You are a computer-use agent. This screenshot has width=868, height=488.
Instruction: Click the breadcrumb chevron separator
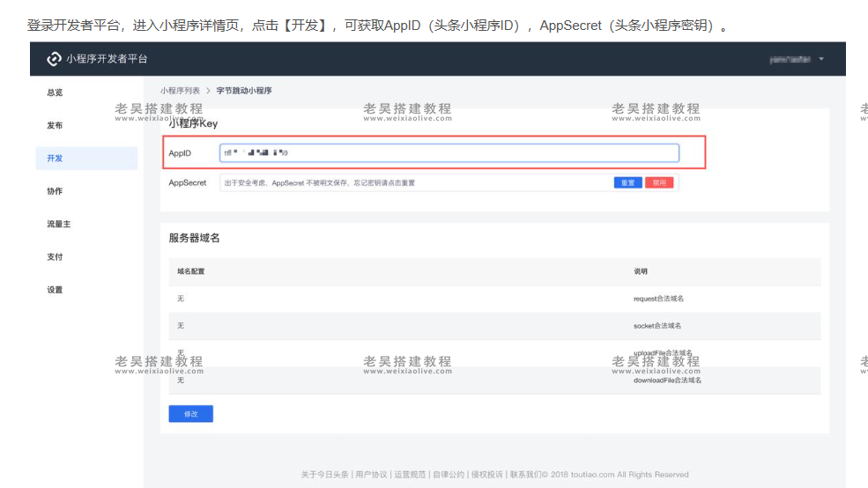point(208,90)
